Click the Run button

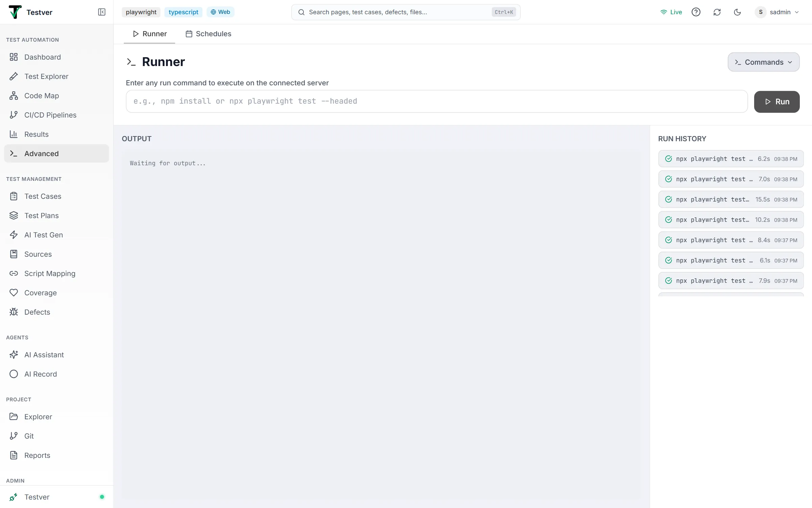coord(777,102)
